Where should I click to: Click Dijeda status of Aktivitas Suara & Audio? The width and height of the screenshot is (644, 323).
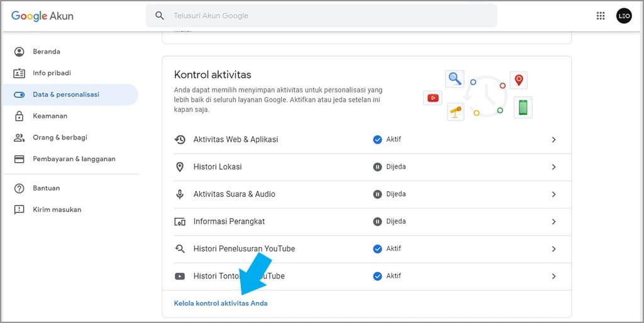coord(396,194)
